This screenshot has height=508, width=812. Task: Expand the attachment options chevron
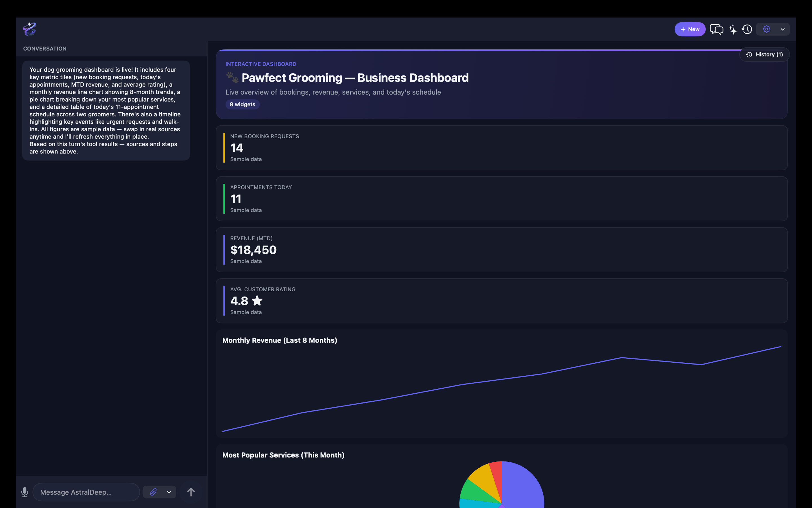(x=169, y=492)
